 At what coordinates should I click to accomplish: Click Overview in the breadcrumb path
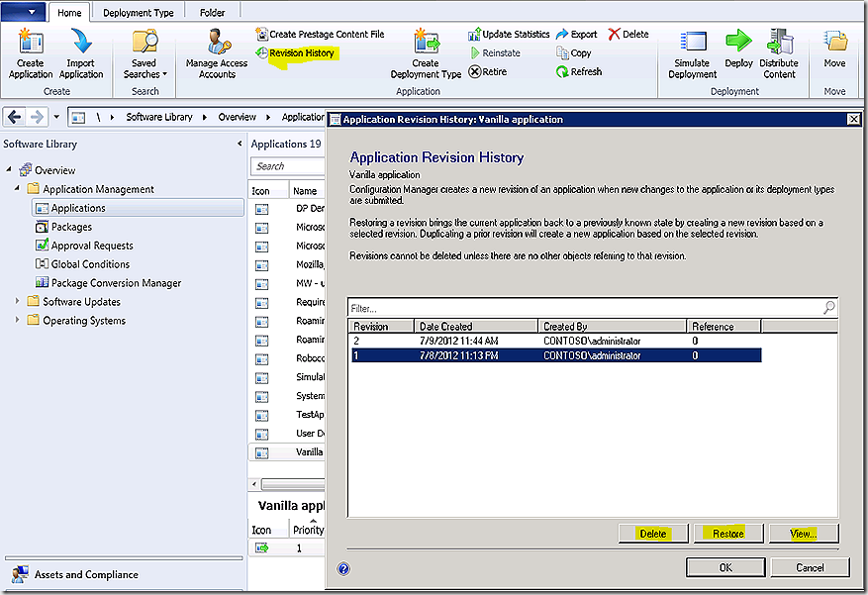click(x=237, y=117)
